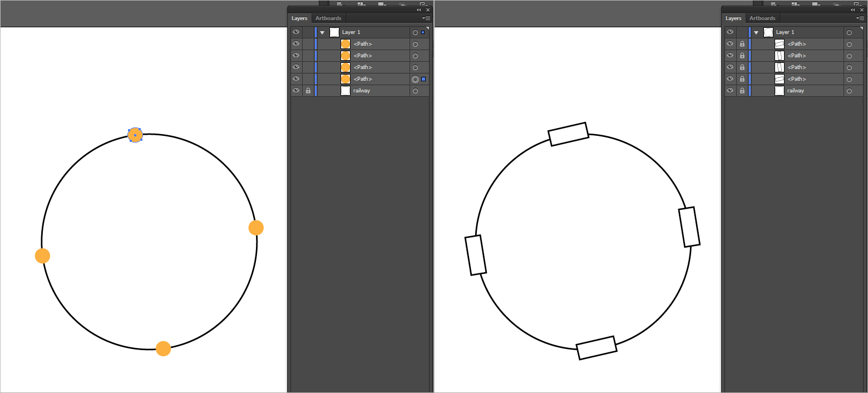
Task: Open the right Layers panel flyout menu
Action: point(860,18)
